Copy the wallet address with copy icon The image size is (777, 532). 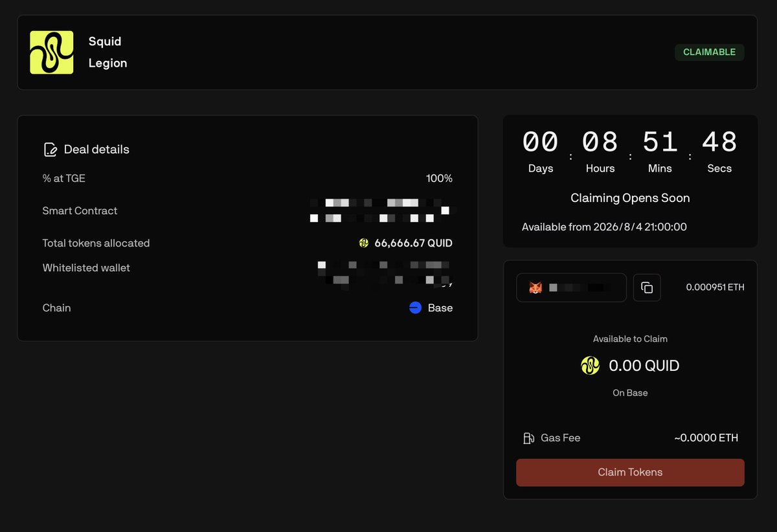tap(647, 287)
